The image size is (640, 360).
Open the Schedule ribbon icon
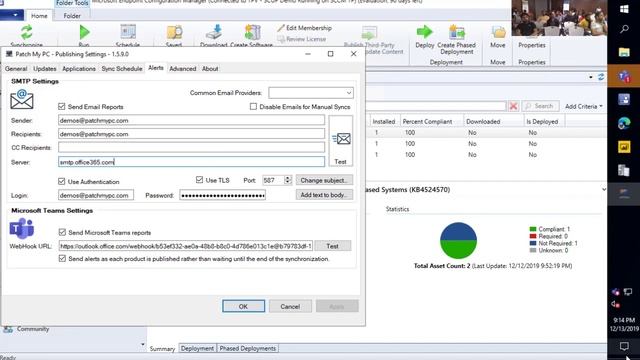[x=128, y=33]
